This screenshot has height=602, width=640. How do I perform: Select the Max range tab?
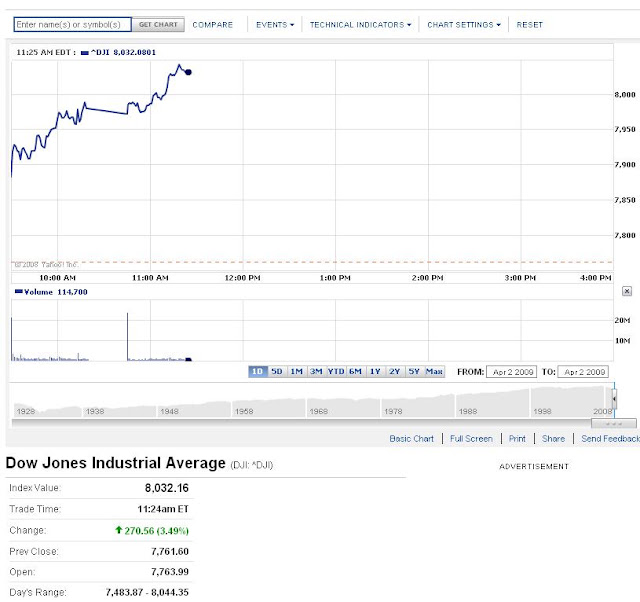pyautogui.click(x=434, y=371)
